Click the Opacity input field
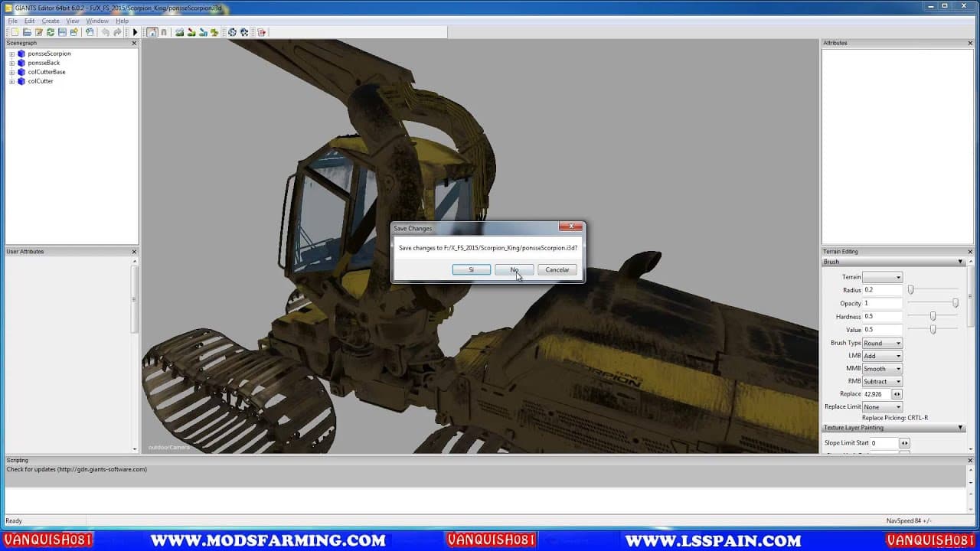The width and height of the screenshot is (980, 551). 882,303
